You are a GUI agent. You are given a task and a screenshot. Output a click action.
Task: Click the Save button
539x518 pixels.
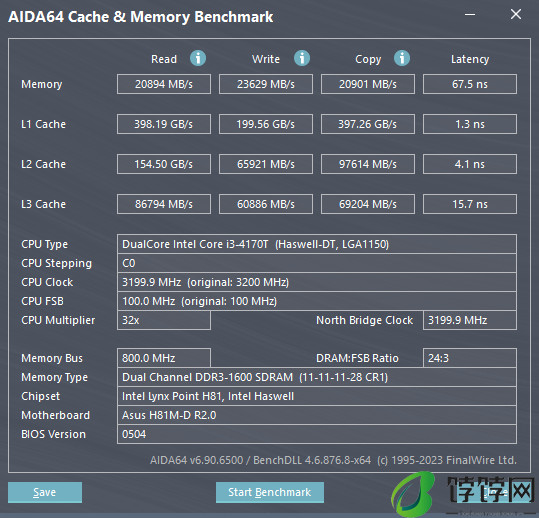45,492
